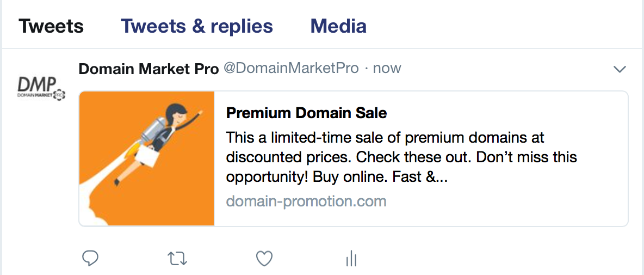Screen dimensions: 644x275
Task: Open Domain Market Pro display name
Action: pos(148,68)
